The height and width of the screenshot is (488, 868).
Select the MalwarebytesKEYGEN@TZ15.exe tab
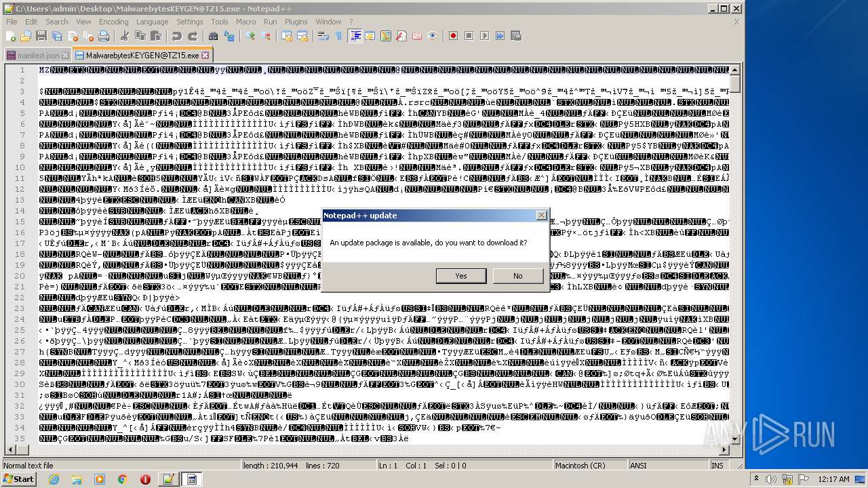(142, 55)
